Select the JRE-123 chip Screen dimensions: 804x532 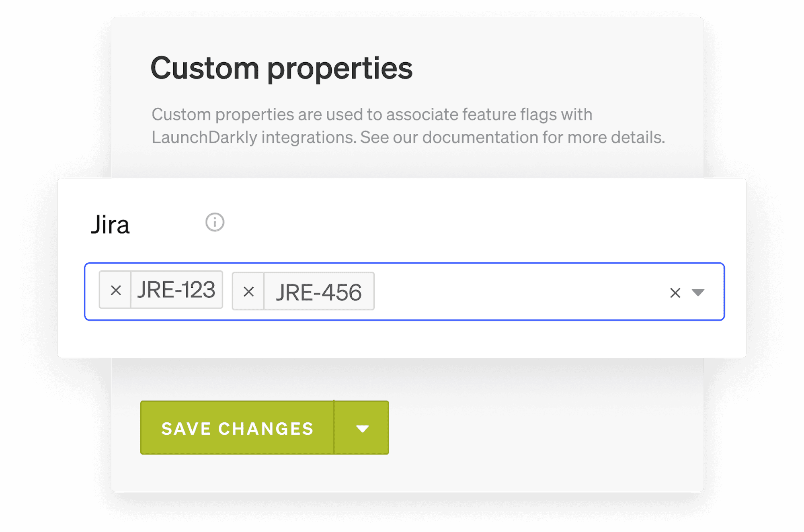pos(176,291)
